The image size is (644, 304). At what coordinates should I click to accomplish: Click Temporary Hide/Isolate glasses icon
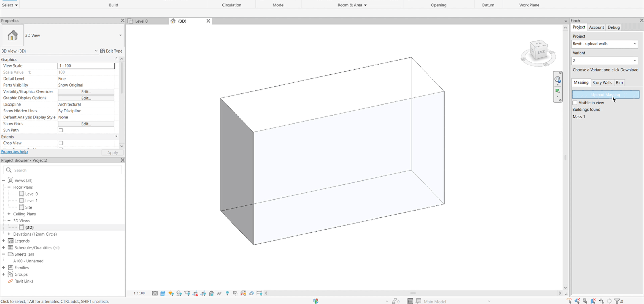219,293
